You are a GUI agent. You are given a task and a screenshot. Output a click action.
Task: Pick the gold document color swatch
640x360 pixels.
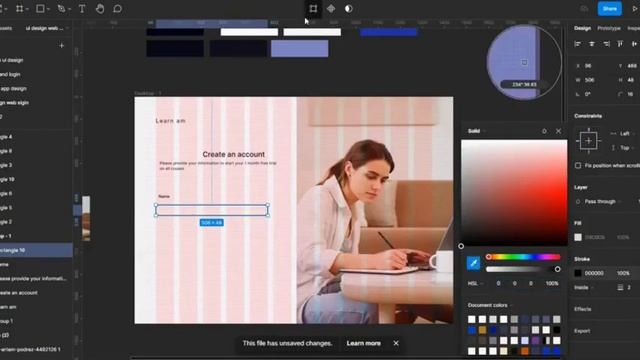tap(482, 330)
